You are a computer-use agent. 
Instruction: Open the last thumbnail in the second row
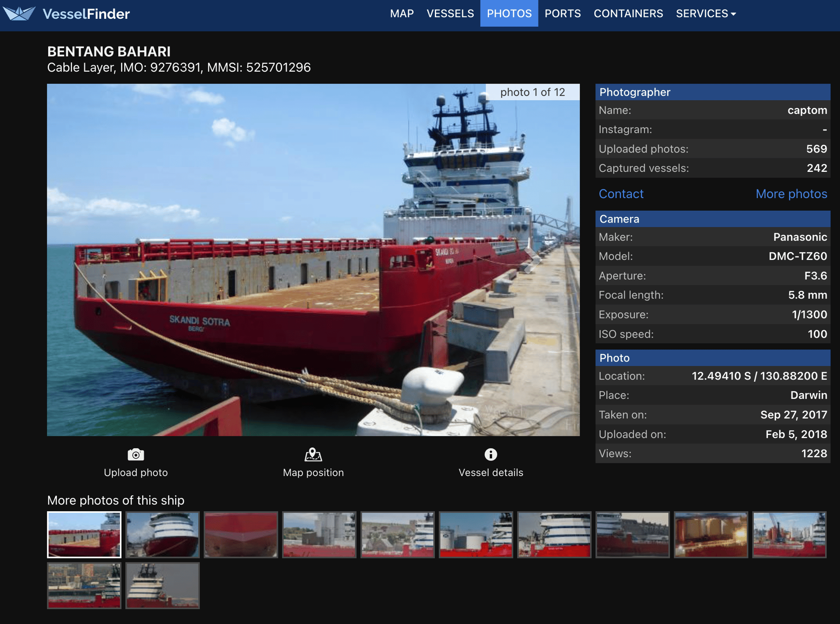pyautogui.click(x=162, y=586)
